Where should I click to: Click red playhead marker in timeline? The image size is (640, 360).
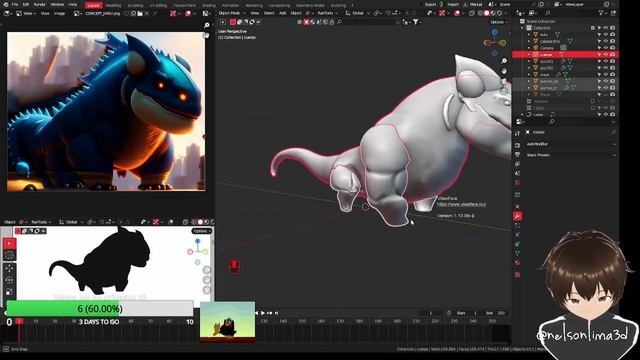tap(19, 322)
